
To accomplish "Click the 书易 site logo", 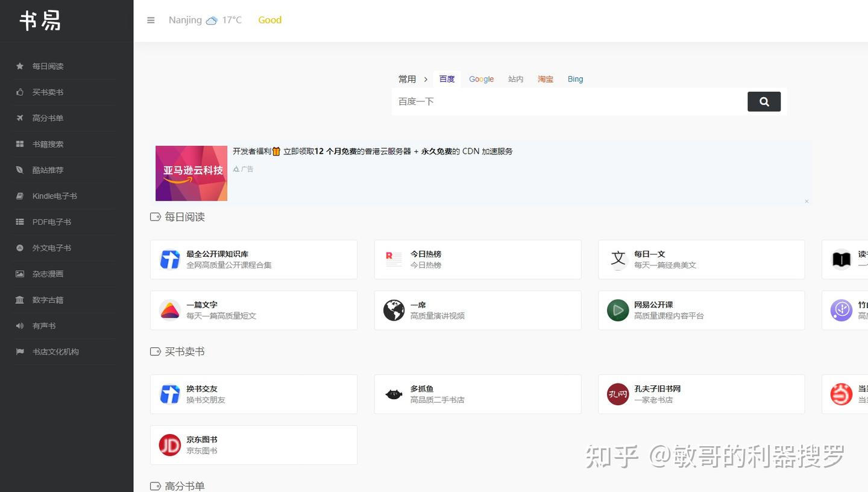I will (40, 20).
